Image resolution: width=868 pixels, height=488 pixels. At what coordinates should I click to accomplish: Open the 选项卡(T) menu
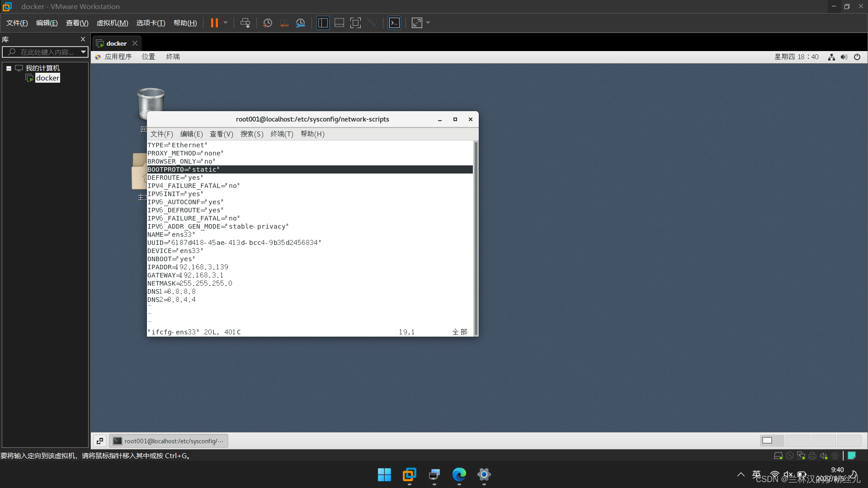[151, 23]
